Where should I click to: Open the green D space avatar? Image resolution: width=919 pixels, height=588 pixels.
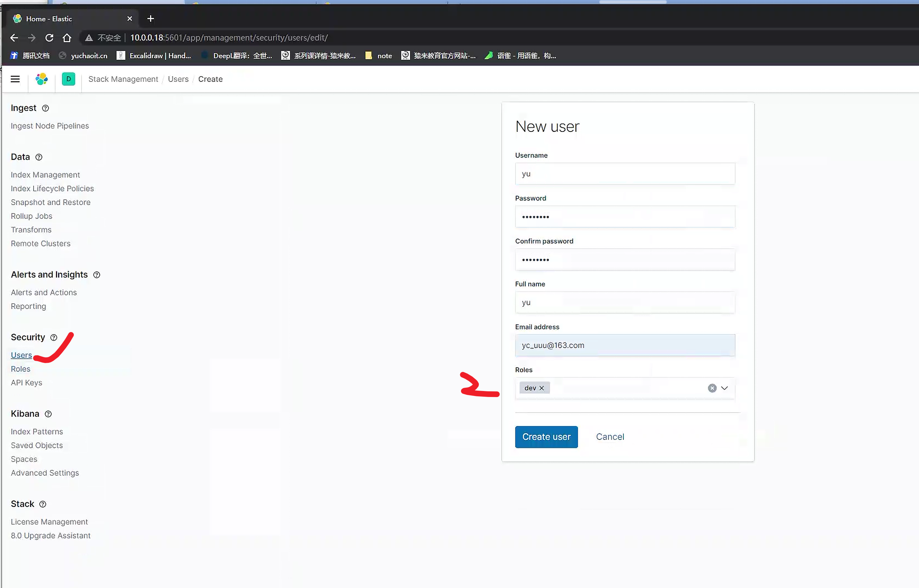pos(68,79)
